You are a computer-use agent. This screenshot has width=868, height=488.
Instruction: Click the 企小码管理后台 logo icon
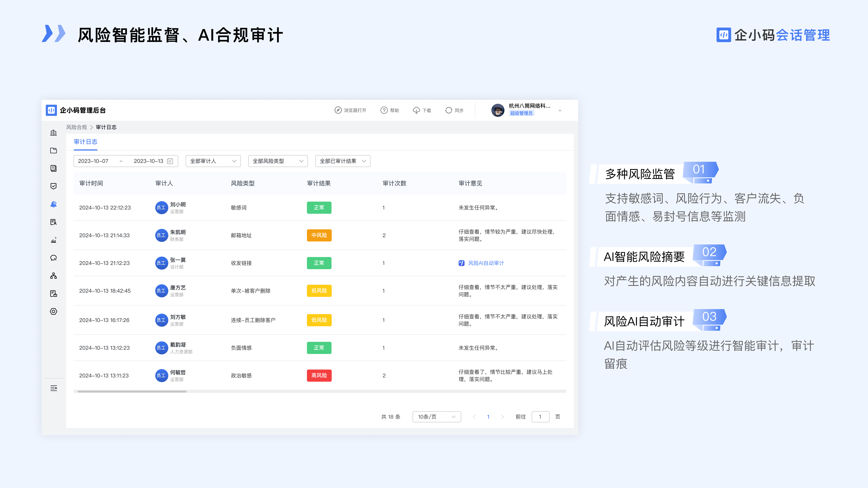(x=51, y=110)
